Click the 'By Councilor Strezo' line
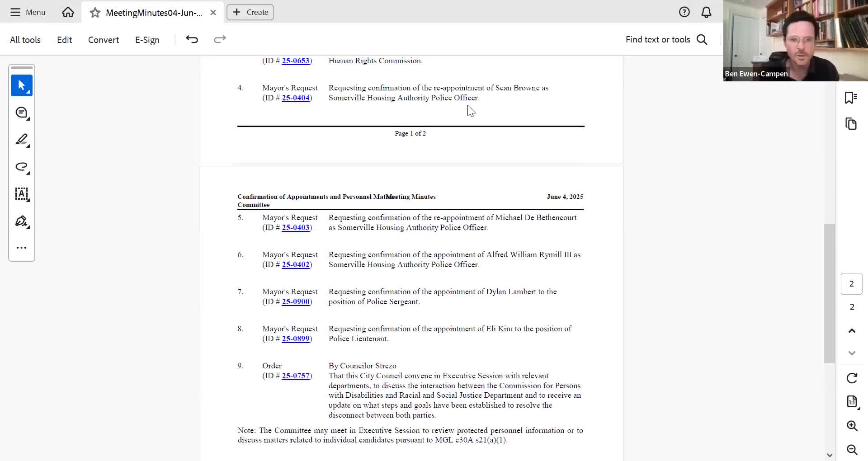 [x=362, y=366]
